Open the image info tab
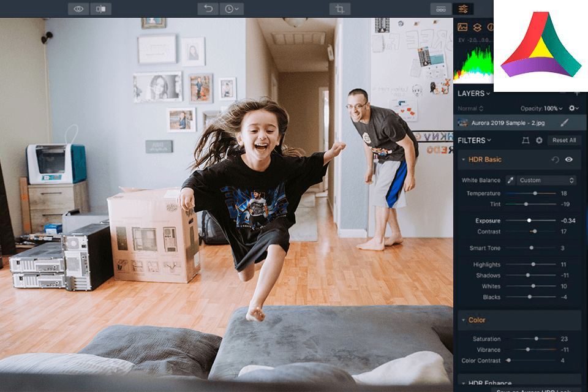The height and width of the screenshot is (392, 588). point(490,27)
